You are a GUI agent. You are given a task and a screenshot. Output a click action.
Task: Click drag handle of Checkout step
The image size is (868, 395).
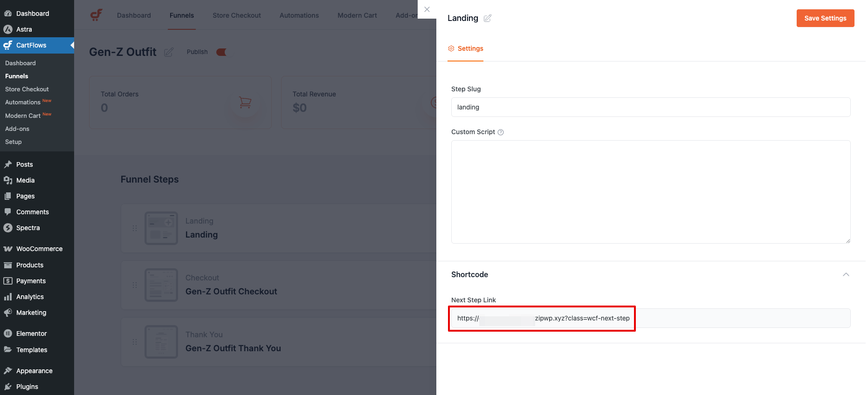pos(135,285)
